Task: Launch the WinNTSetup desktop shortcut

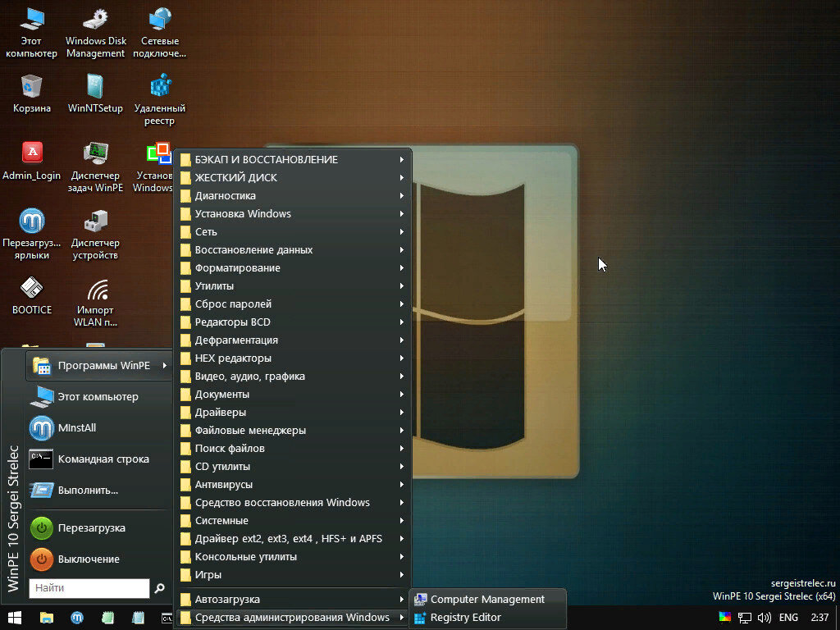Action: click(x=95, y=94)
